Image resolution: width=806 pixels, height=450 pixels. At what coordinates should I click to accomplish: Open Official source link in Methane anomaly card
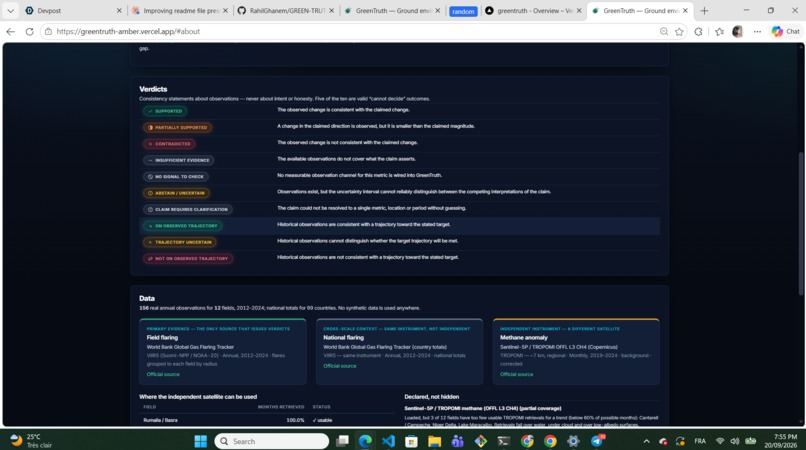coord(517,374)
